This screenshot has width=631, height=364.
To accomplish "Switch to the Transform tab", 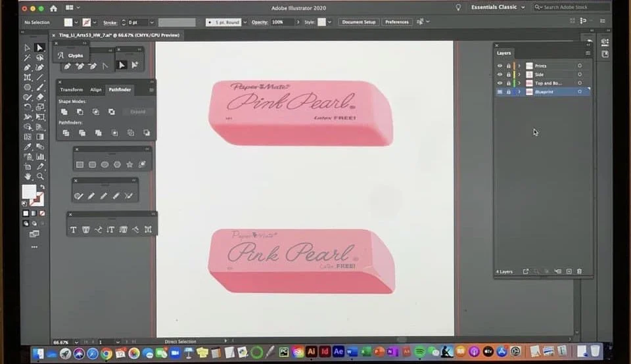I will pos(72,90).
